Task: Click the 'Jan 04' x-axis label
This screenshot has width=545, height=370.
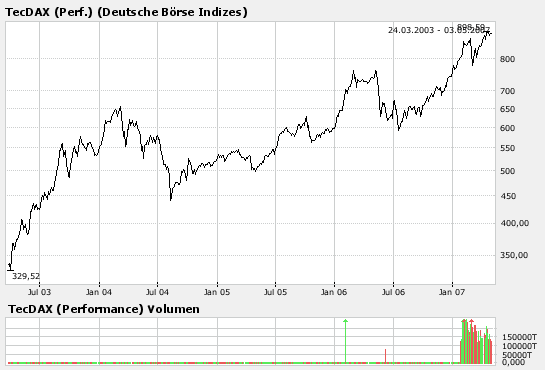Action: (x=99, y=292)
